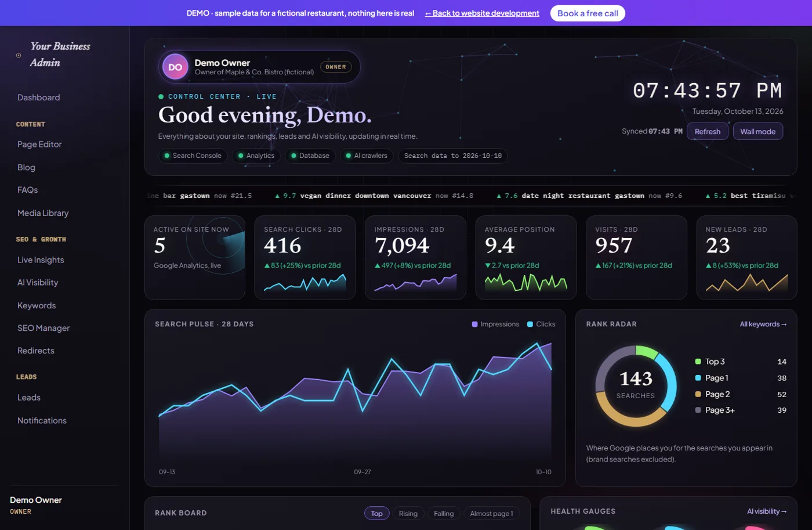Click the AI crawlers status chip
The height and width of the screenshot is (530, 812).
[367, 156]
